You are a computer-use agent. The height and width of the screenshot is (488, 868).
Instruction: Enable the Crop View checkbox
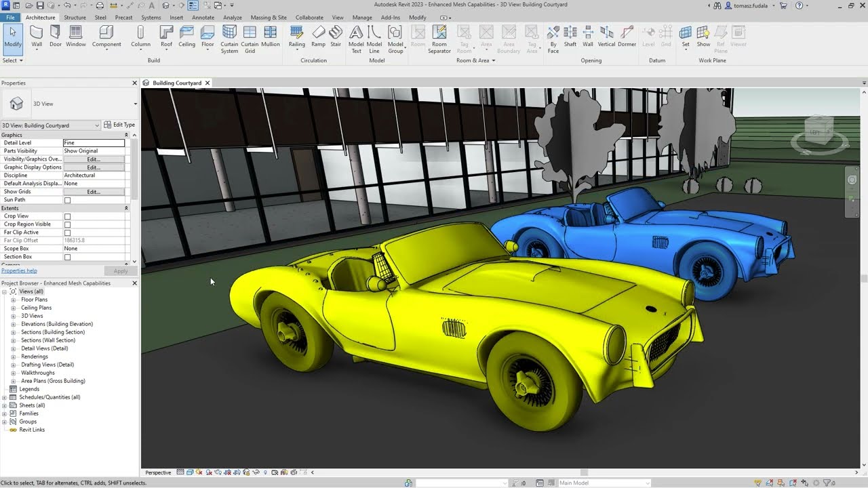(x=67, y=216)
